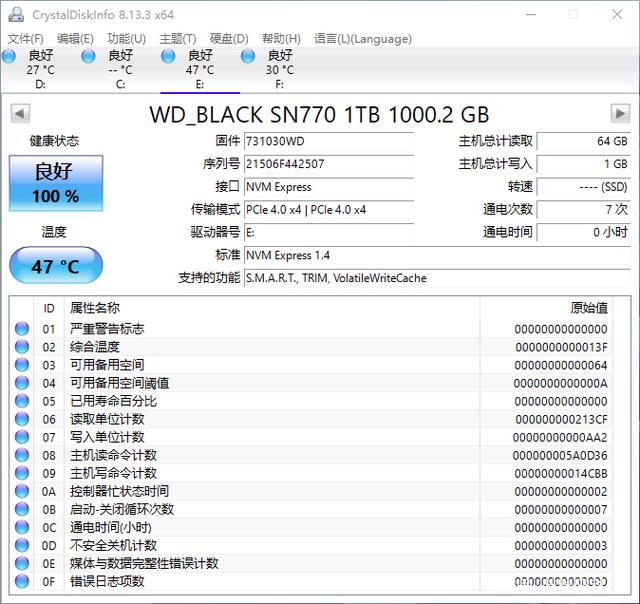The width and height of the screenshot is (640, 604).
Task: Click the status orb for attribute 01 严重警告标志
Action: click(22, 329)
